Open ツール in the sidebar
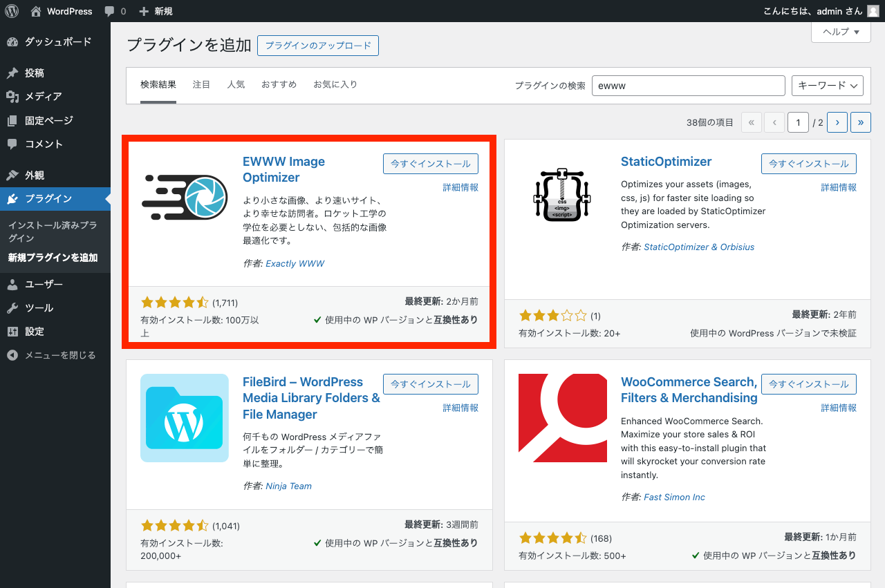This screenshot has height=588, width=885. (x=55, y=308)
